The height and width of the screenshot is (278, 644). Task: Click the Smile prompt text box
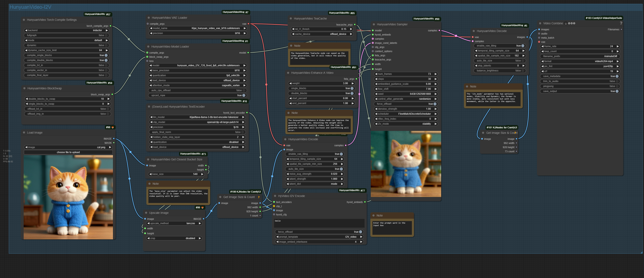(319, 223)
